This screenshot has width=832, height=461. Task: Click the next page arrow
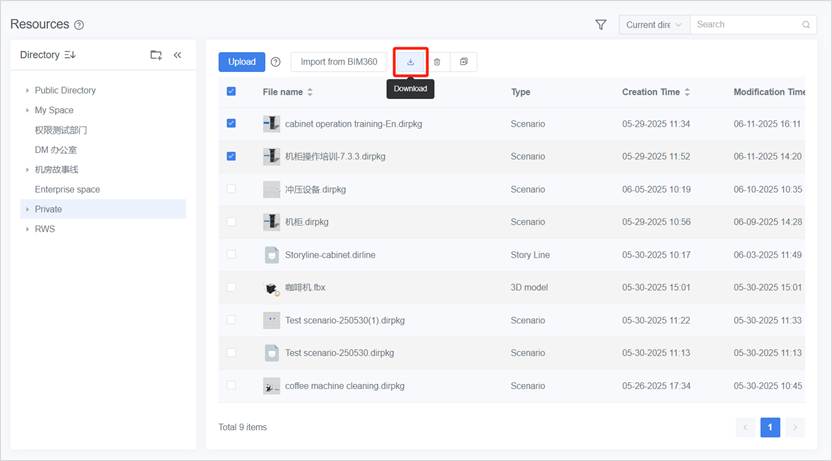pos(795,427)
